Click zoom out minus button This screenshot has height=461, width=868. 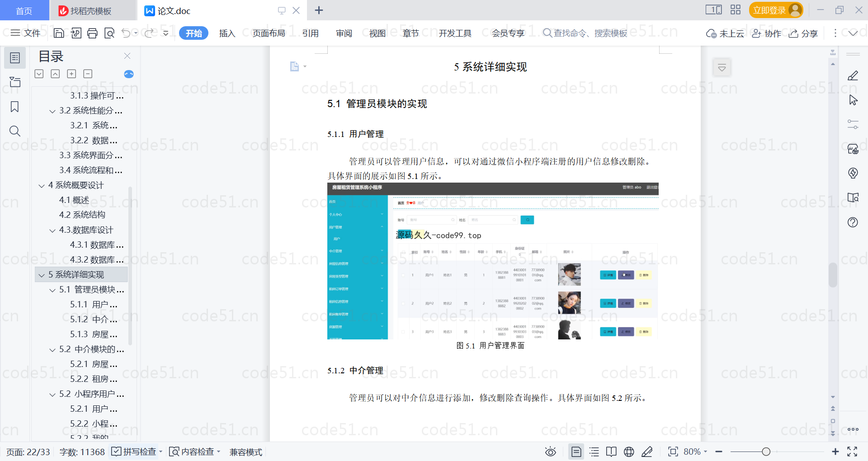click(x=719, y=452)
